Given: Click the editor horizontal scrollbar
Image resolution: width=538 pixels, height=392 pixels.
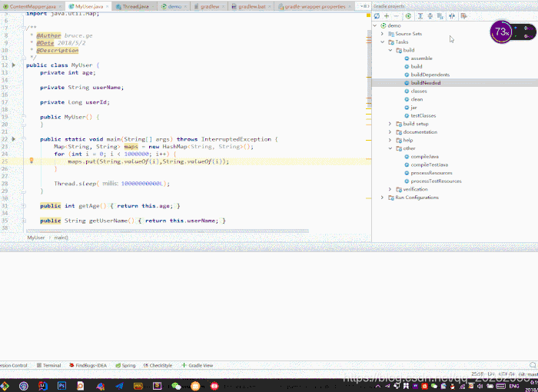Looking at the screenshot, I should tap(168, 231).
